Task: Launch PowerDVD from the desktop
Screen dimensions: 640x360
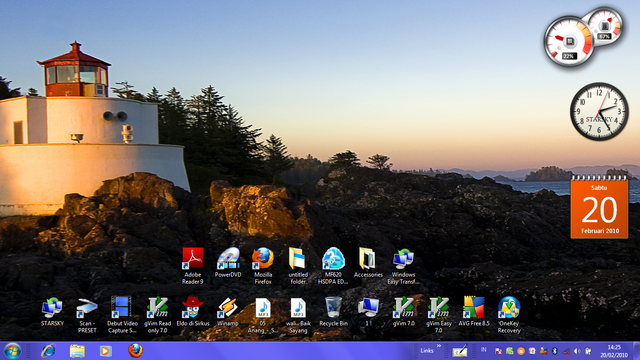Action: pyautogui.click(x=228, y=263)
